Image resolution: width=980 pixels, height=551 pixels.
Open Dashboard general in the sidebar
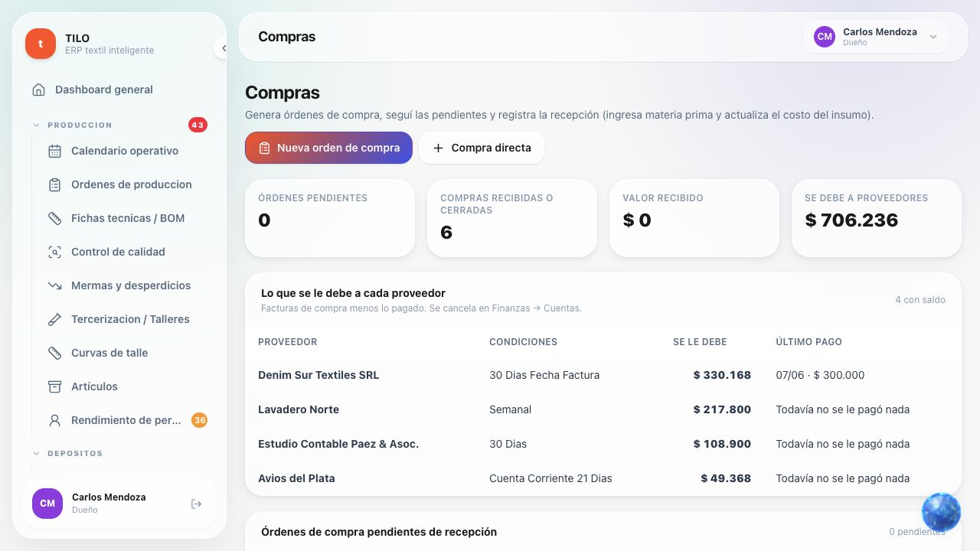tap(119, 90)
